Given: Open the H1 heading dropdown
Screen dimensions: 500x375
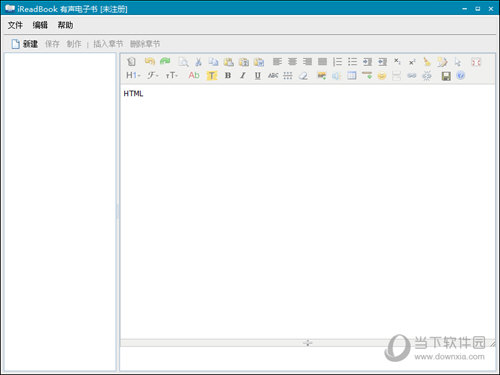Looking at the screenshot, I should [133, 76].
